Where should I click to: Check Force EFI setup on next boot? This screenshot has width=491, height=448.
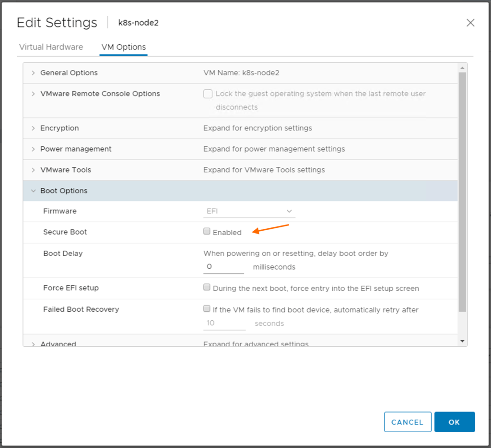click(x=207, y=288)
